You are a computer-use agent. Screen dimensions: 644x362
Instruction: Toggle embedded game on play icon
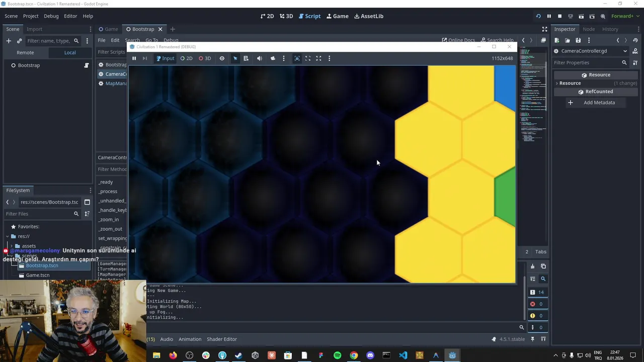pyautogui.click(x=297, y=58)
